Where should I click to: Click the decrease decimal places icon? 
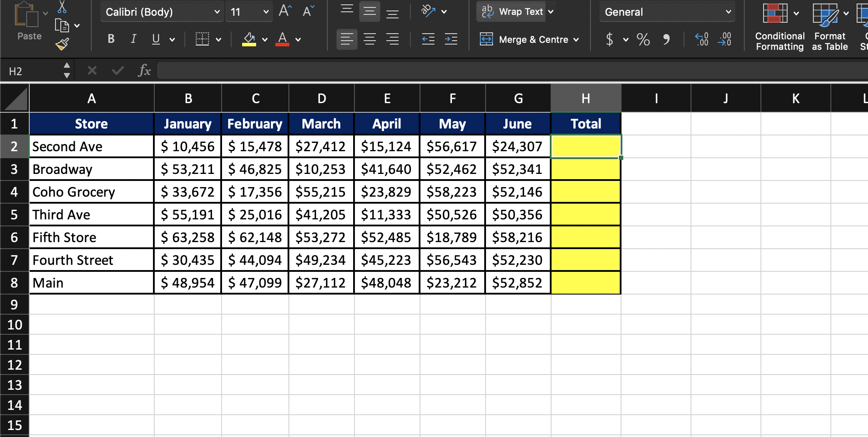coord(724,39)
